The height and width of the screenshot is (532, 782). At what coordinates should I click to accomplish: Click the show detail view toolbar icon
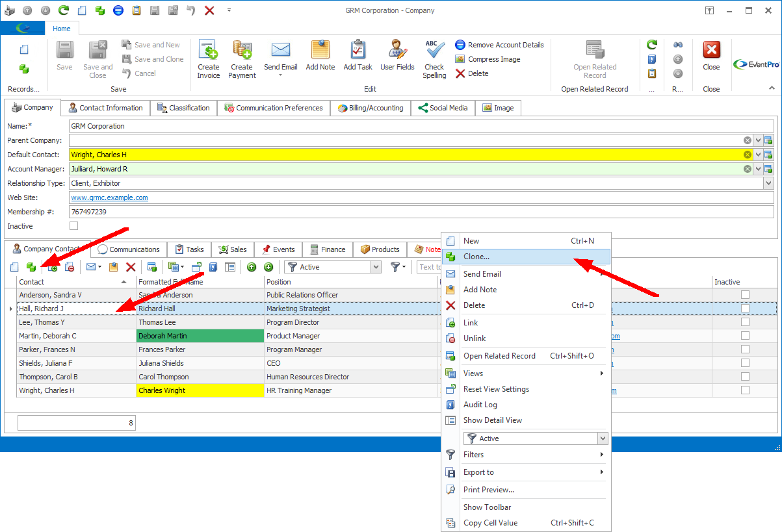pos(230,267)
